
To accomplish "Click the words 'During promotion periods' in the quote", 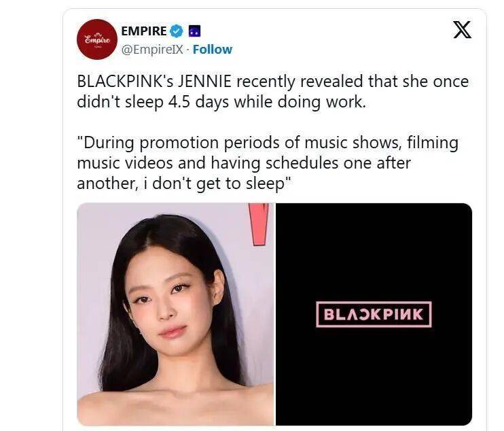I will (x=181, y=143).
